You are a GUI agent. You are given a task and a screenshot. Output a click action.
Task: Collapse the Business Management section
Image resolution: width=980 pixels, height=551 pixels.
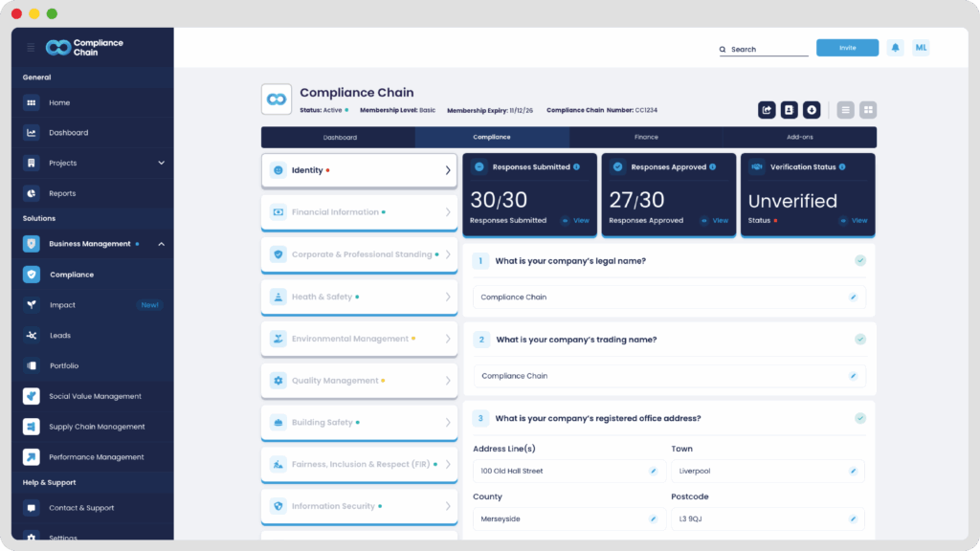[161, 244]
